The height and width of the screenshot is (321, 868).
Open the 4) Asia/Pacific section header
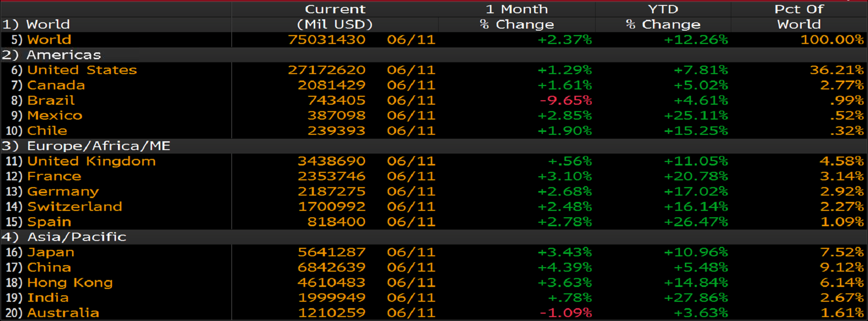click(64, 237)
